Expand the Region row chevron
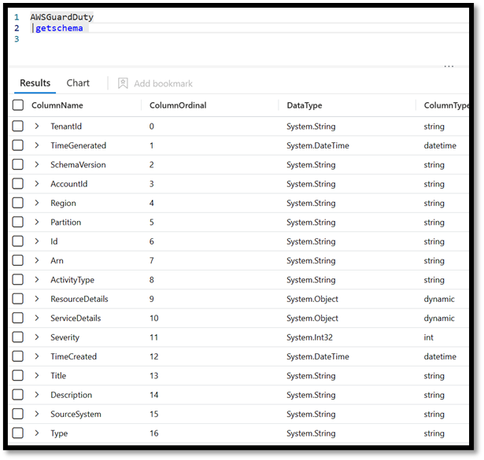The width and height of the screenshot is (484, 460). (x=37, y=203)
